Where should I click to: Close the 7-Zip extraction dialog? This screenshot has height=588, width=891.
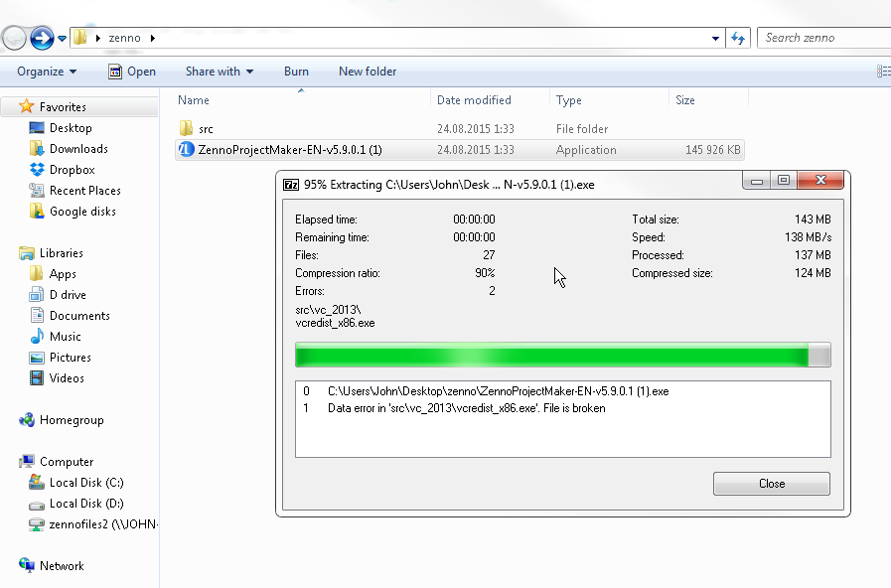[x=820, y=180]
